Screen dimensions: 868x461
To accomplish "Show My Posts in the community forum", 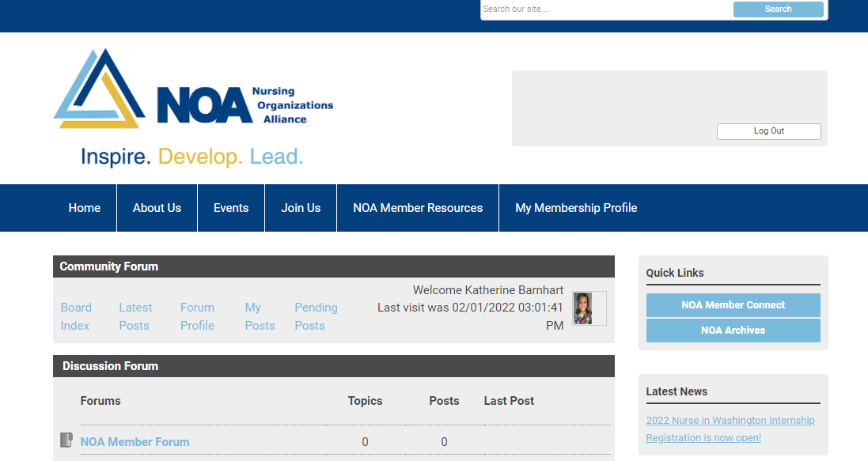I will click(x=260, y=316).
